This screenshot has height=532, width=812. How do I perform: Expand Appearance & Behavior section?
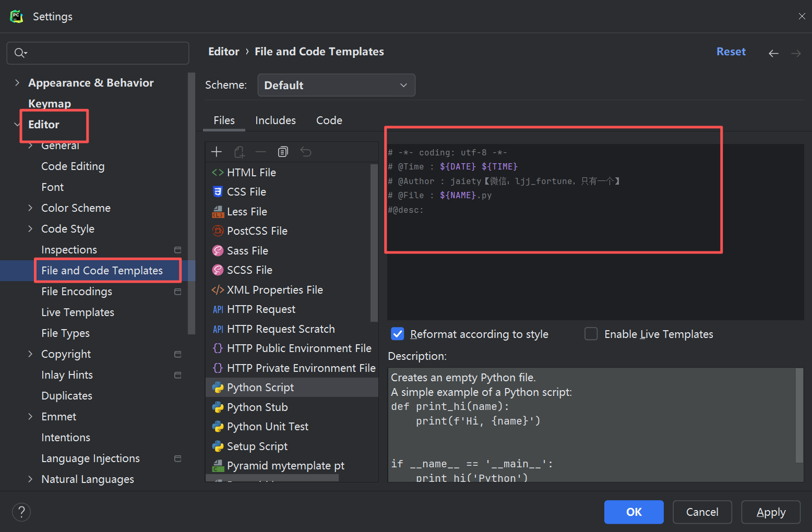pos(17,83)
